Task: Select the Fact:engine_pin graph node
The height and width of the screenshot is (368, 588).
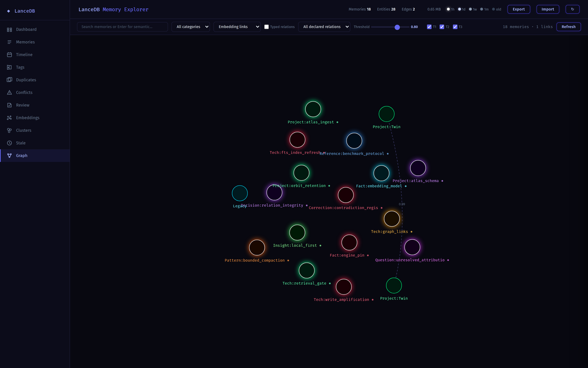Action: 349,242
